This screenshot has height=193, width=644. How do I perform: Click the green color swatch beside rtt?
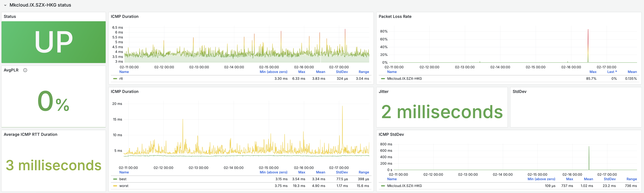[x=115, y=79]
